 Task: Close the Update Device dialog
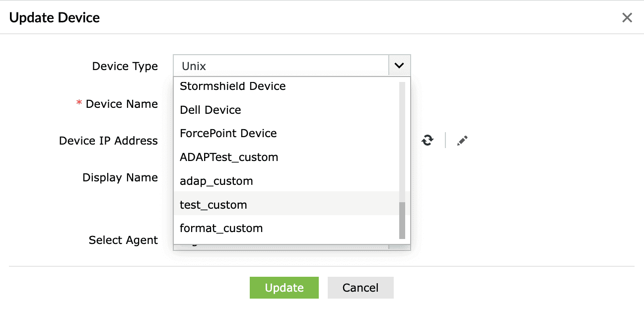coord(627,18)
